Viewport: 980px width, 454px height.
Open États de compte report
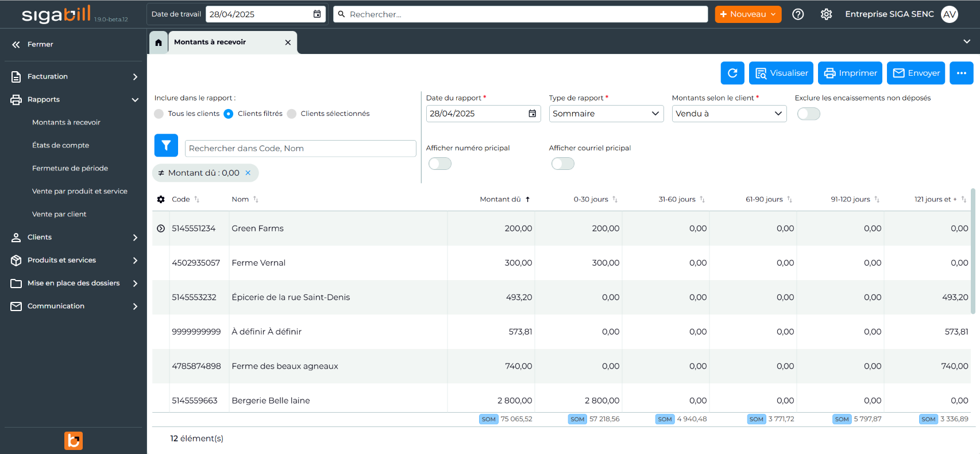point(61,145)
